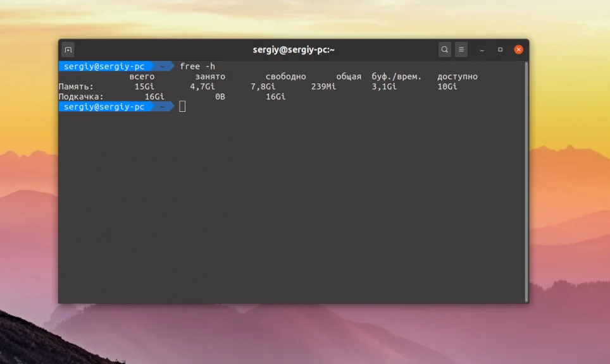Click the free memory value 7,8Gi
The width and height of the screenshot is (610, 364).
pyautogui.click(x=263, y=87)
